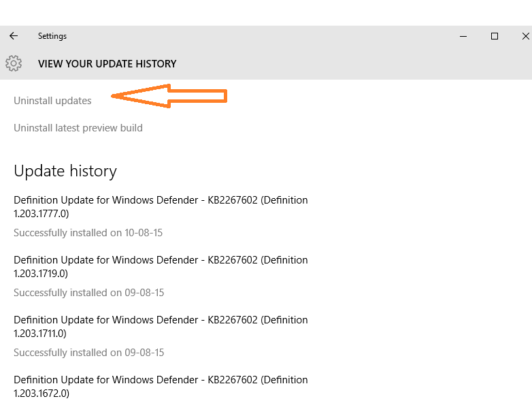Click install status below definition 1.203.1711.0
The height and width of the screenshot is (401, 532).
click(x=89, y=353)
